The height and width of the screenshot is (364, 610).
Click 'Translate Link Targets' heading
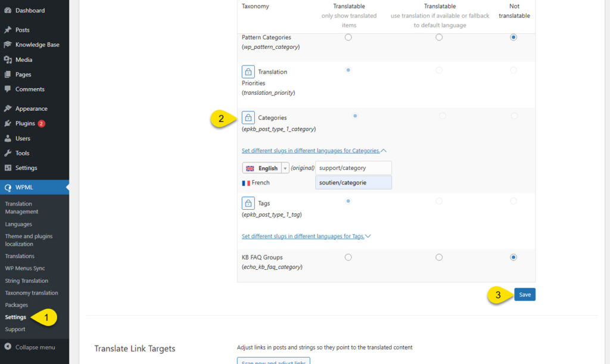(135, 349)
